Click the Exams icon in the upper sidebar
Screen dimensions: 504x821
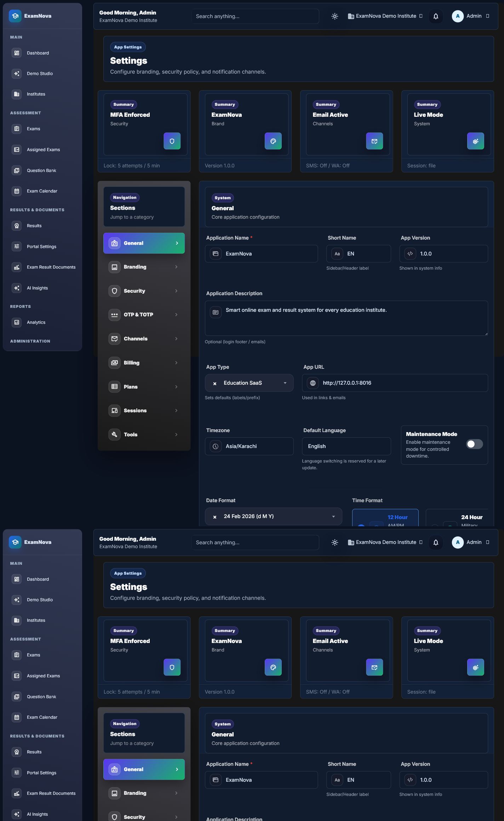pos(17,129)
